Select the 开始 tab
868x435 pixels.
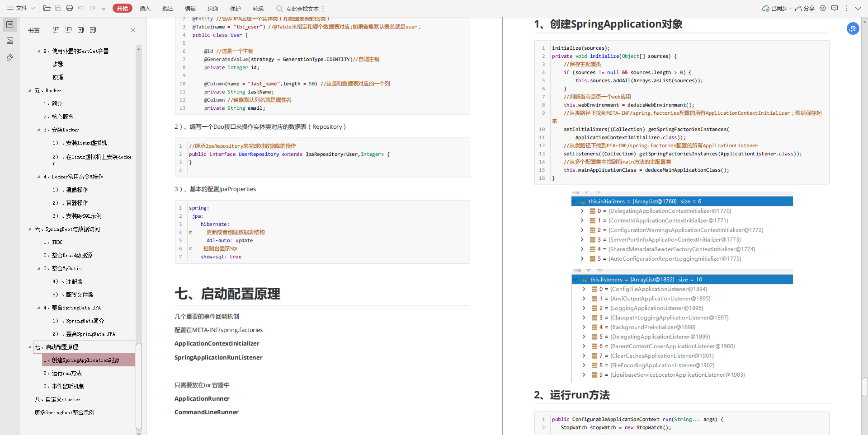pos(123,8)
